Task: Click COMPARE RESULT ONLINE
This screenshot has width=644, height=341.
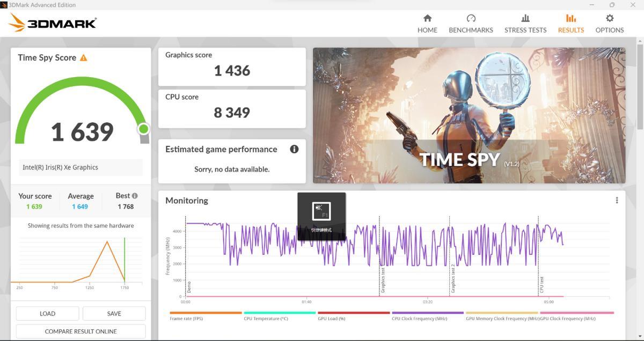Action: 80,331
